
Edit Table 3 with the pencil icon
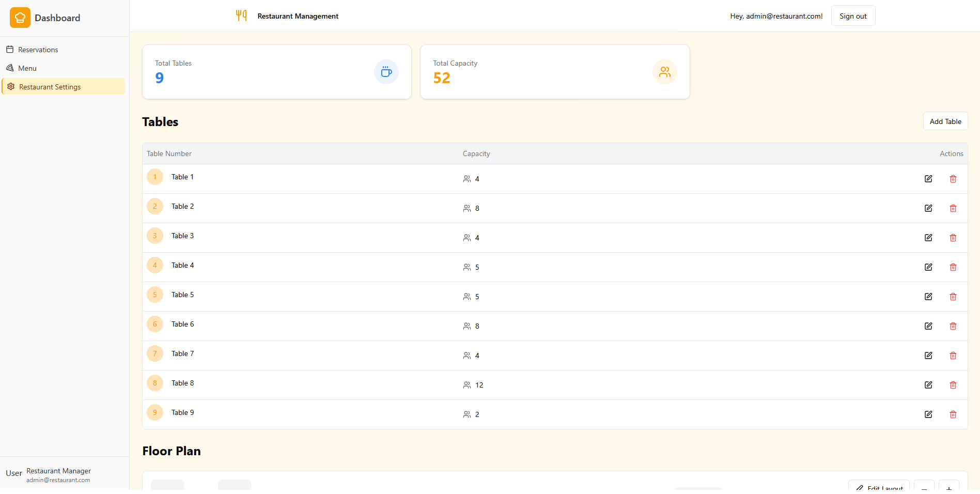click(928, 238)
